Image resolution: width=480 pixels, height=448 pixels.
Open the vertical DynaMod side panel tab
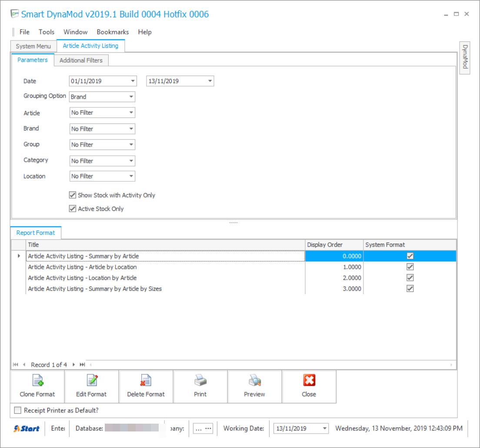465,57
